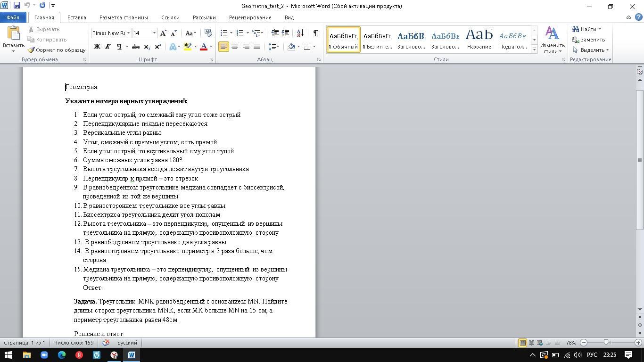Open Yandex browser from the taskbar
The width and height of the screenshot is (644, 362).
[x=79, y=355]
